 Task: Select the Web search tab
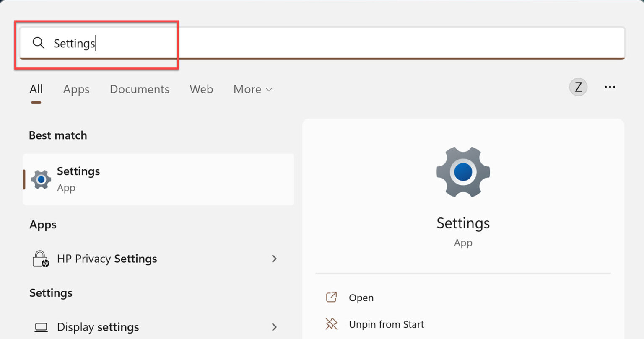pos(201,89)
